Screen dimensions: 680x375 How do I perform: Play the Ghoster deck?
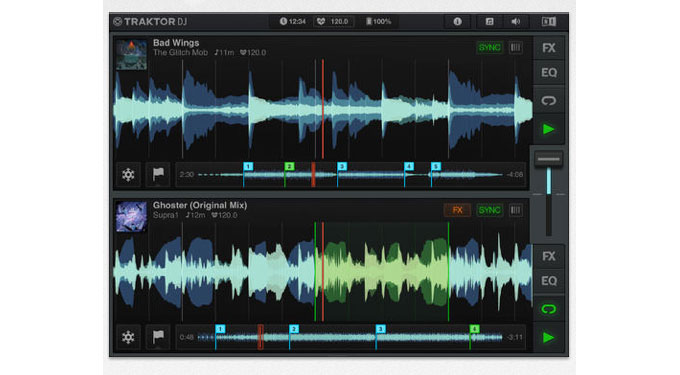[549, 337]
